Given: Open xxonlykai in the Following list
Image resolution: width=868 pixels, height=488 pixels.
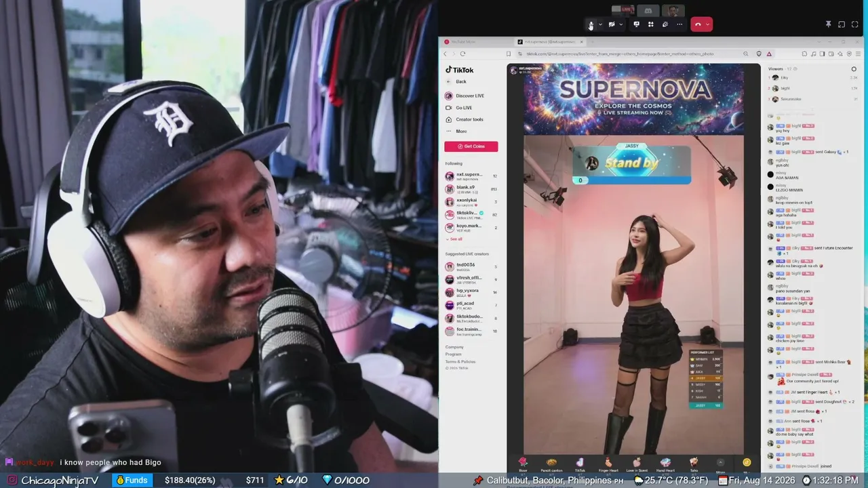Looking at the screenshot, I should (471, 201).
